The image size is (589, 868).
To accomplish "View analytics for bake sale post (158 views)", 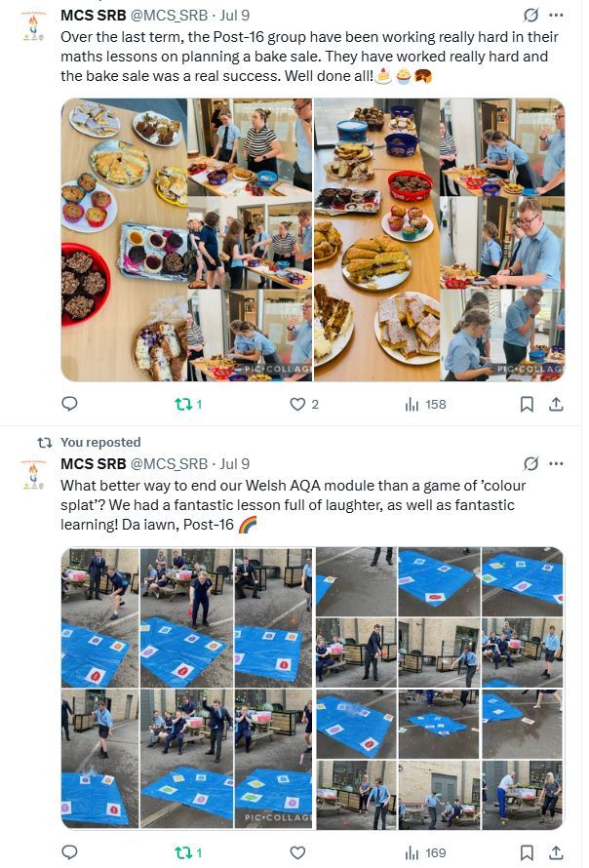I will tap(425, 404).
